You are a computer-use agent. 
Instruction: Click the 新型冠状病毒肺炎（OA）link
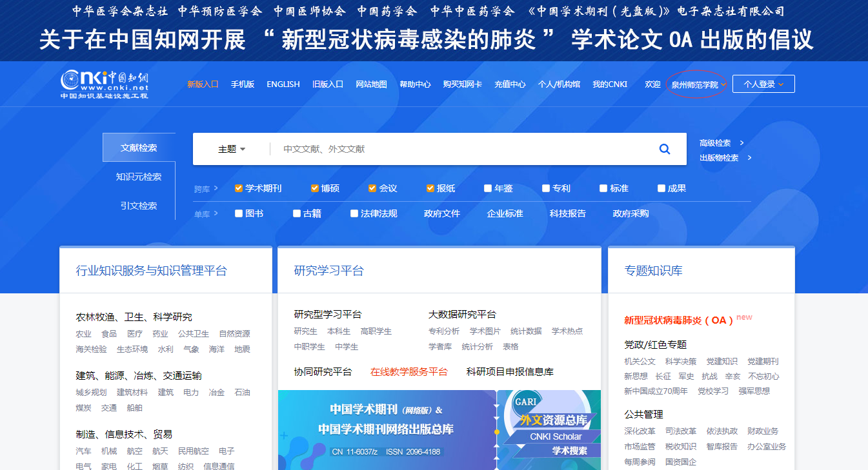(678, 320)
